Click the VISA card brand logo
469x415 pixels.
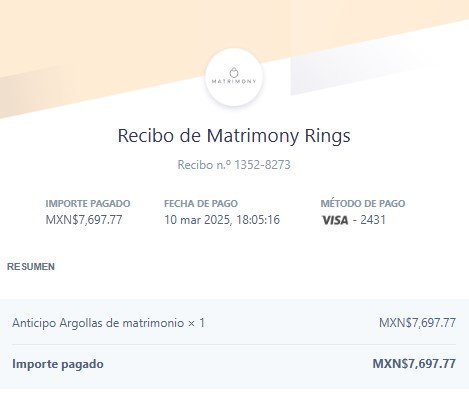click(x=335, y=220)
